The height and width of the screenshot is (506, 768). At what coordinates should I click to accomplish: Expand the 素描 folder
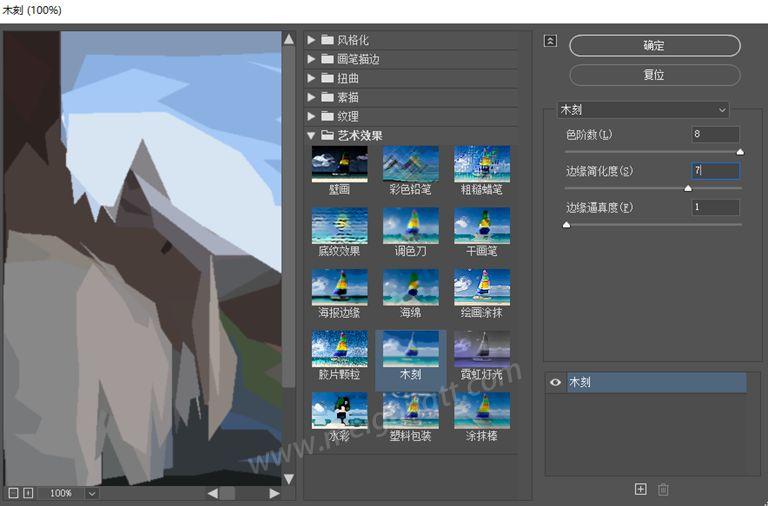point(311,97)
